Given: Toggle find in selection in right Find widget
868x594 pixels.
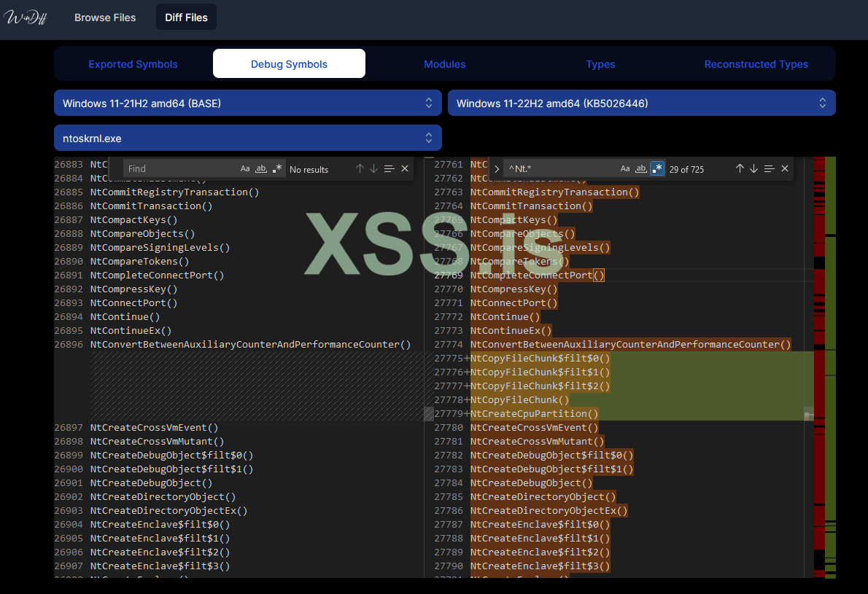Looking at the screenshot, I should click(x=769, y=168).
